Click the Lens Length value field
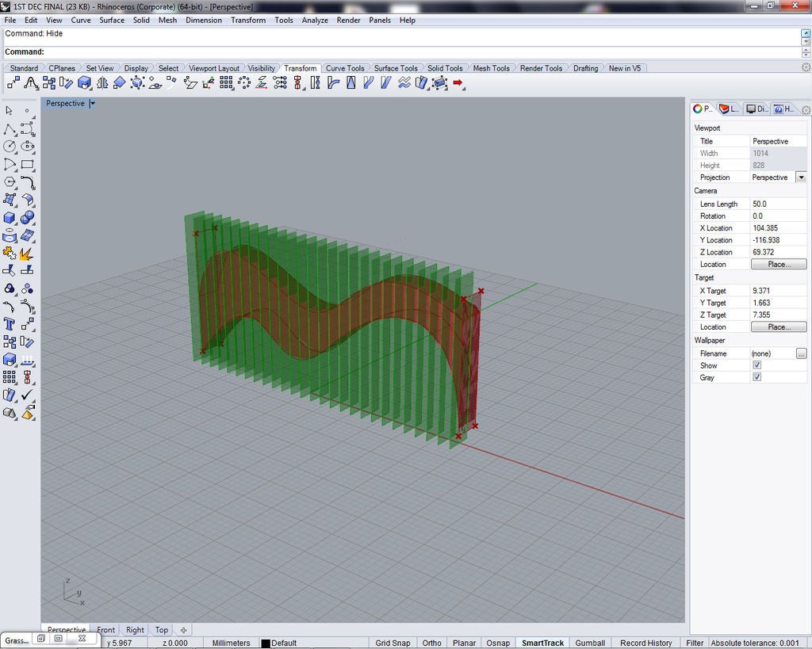 (778, 204)
